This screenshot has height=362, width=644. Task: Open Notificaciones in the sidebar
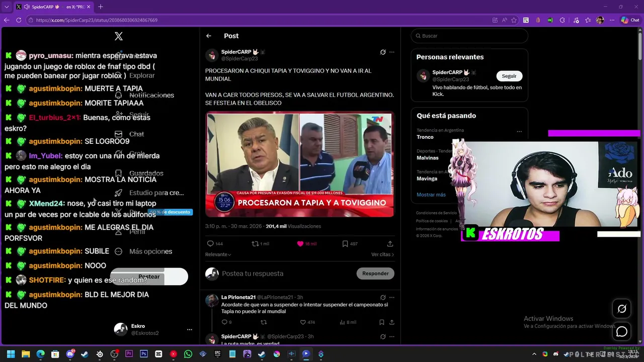click(x=144, y=95)
